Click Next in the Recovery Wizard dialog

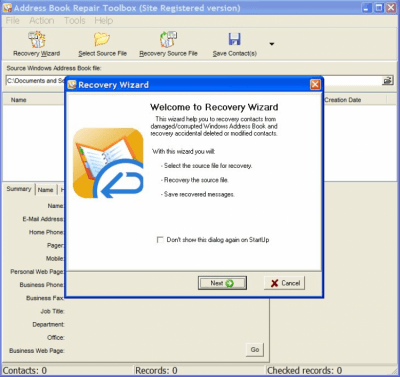tap(222, 283)
